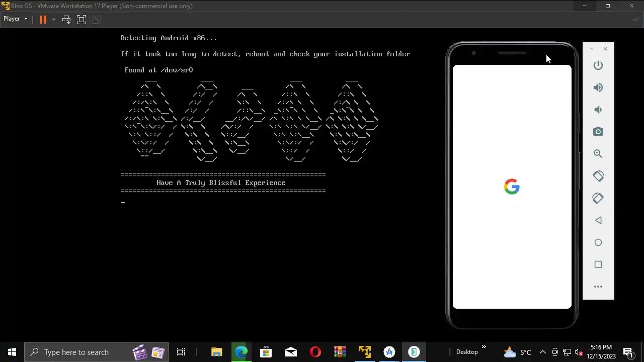The height and width of the screenshot is (362, 644).
Task: Expand the power options arrow beside pause
Action: point(53,20)
